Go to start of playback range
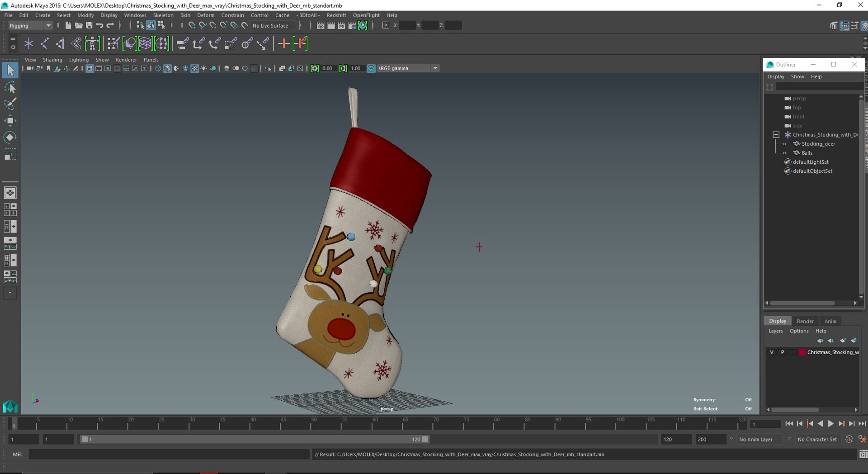The height and width of the screenshot is (474, 868). pyautogui.click(x=789, y=424)
